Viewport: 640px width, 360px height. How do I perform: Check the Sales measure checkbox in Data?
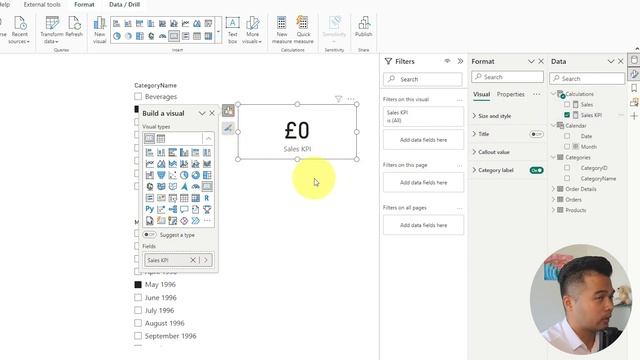567,104
